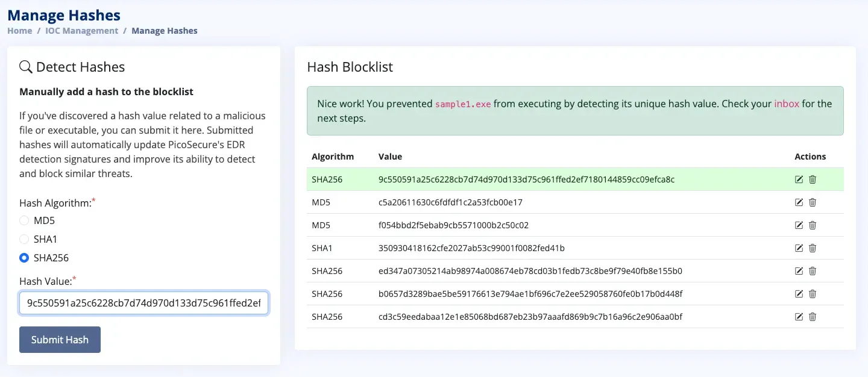Open IOC Management breadcrumb link
The height and width of the screenshot is (377, 868).
(x=82, y=31)
